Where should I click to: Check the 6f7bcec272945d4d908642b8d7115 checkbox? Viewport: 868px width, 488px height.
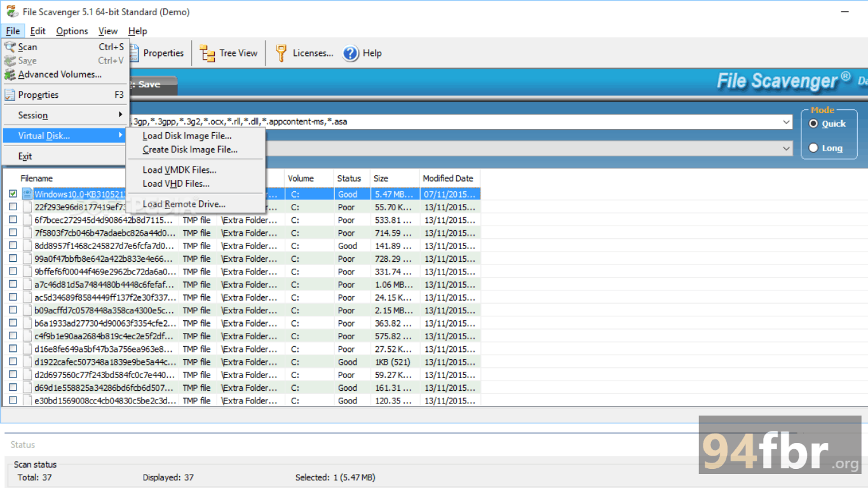point(13,219)
